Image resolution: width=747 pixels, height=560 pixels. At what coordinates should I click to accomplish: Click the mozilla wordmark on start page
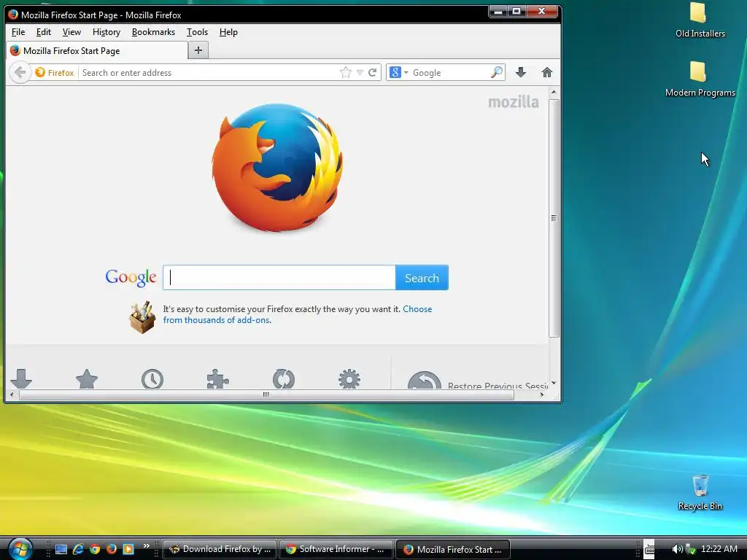[514, 102]
